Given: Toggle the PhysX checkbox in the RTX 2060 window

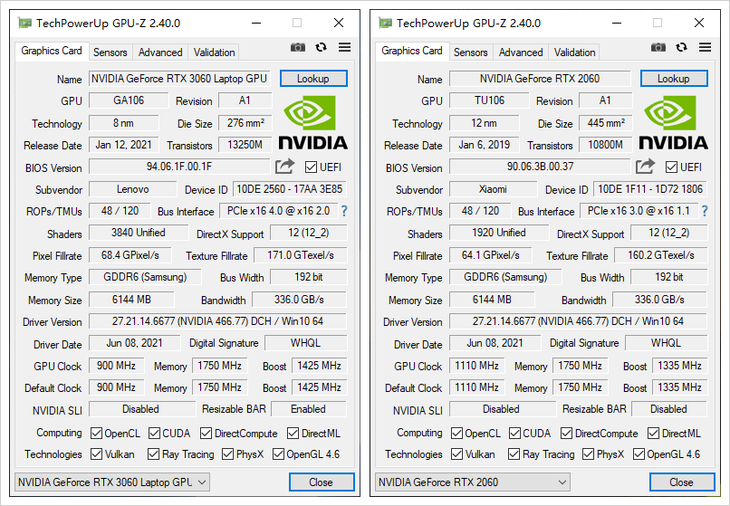Looking at the screenshot, I should tap(588, 454).
